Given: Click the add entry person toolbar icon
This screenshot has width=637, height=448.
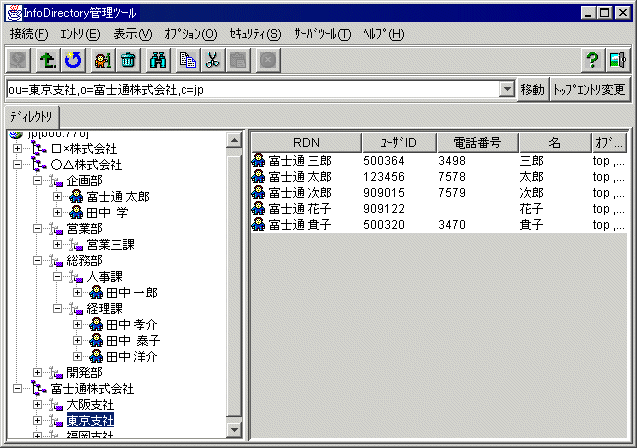Looking at the screenshot, I should (103, 61).
